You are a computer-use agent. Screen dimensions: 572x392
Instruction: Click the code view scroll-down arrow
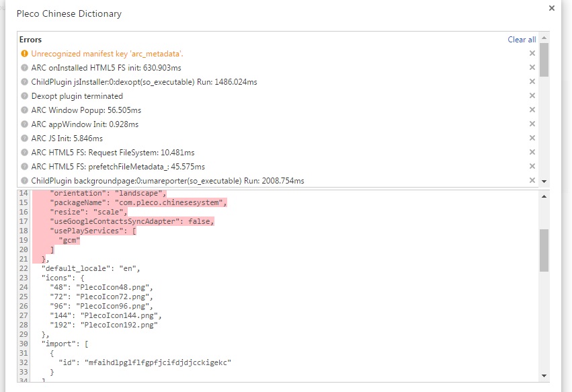544,376
